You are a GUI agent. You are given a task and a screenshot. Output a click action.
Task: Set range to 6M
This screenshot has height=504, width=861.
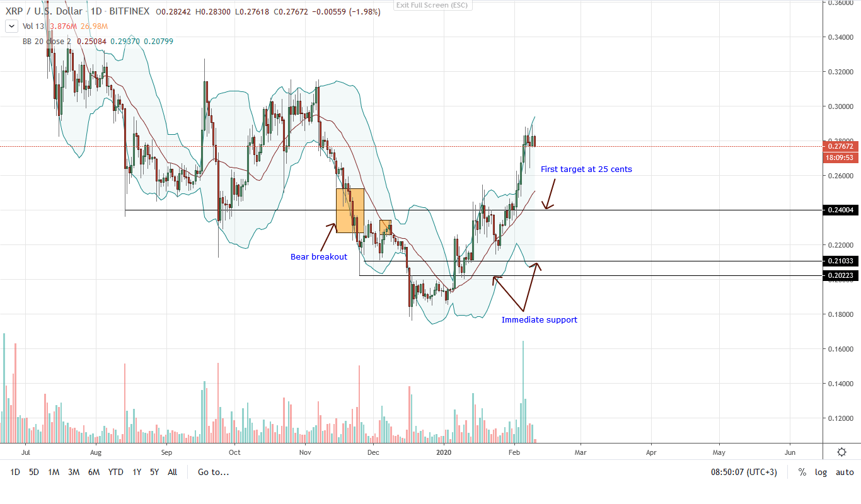[x=93, y=472]
